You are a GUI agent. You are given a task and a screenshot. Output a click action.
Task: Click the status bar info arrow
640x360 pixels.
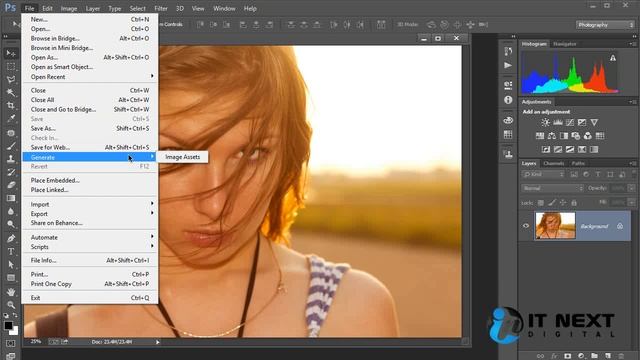(158, 342)
